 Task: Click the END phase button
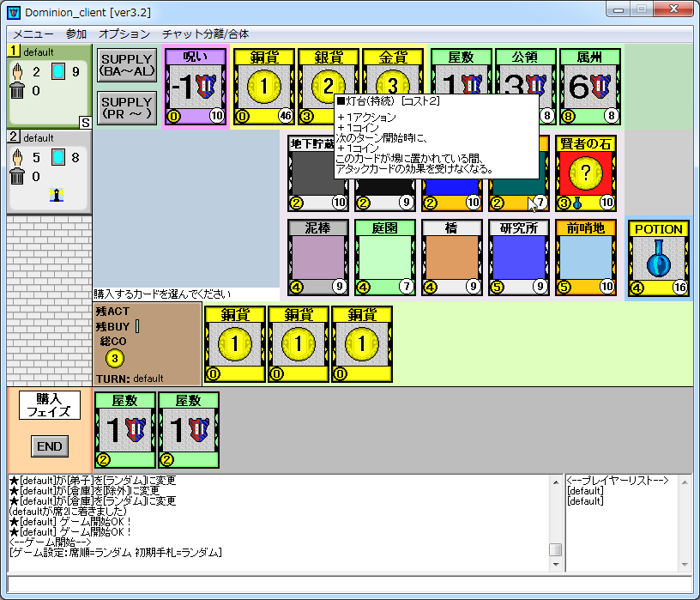pos(50,446)
